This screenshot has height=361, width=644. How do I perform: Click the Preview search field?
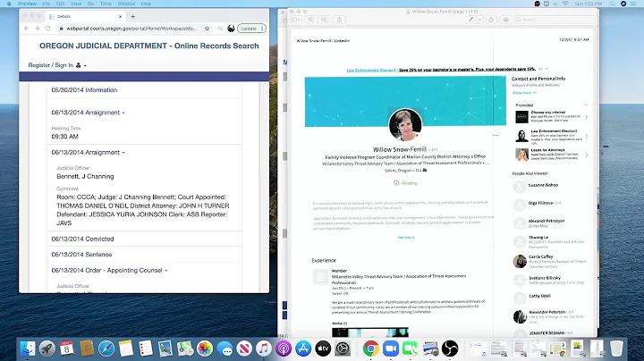pyautogui.click(x=555, y=20)
